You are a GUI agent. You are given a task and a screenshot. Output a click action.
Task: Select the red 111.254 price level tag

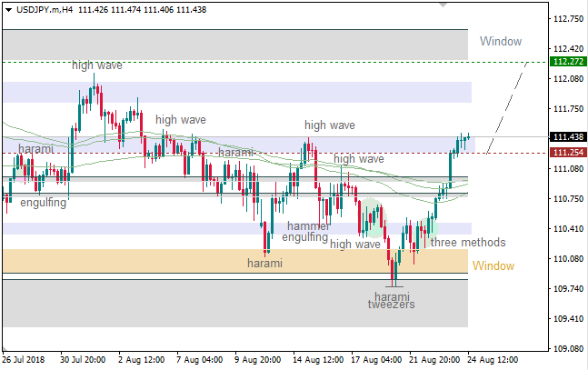568,152
